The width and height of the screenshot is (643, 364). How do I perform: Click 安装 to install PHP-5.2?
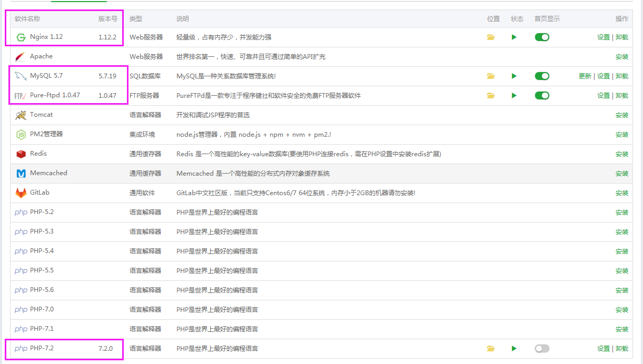pos(622,213)
